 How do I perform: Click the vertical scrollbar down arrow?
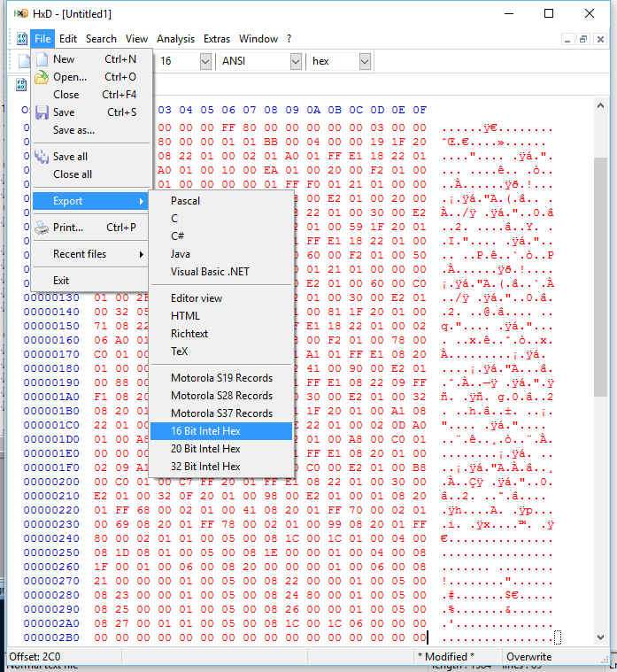click(601, 637)
